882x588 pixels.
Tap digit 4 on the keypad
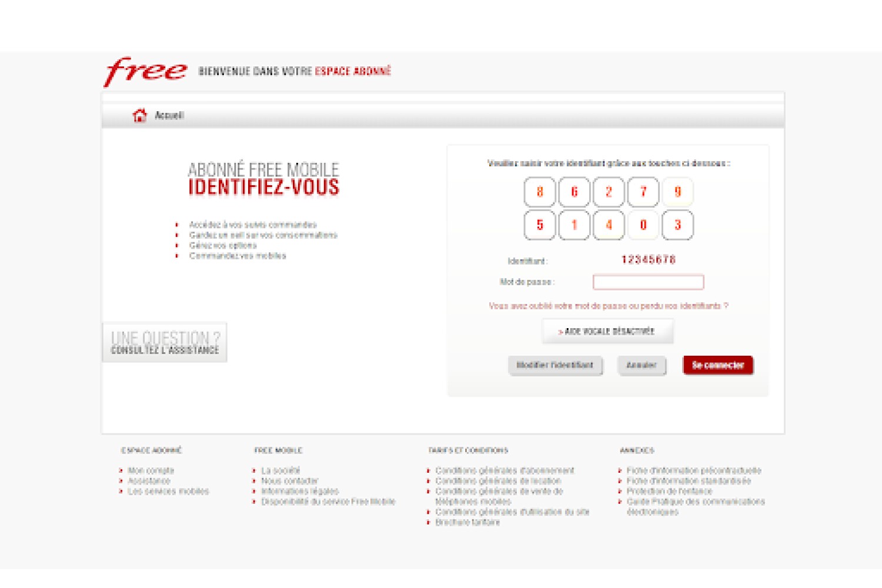(x=609, y=225)
